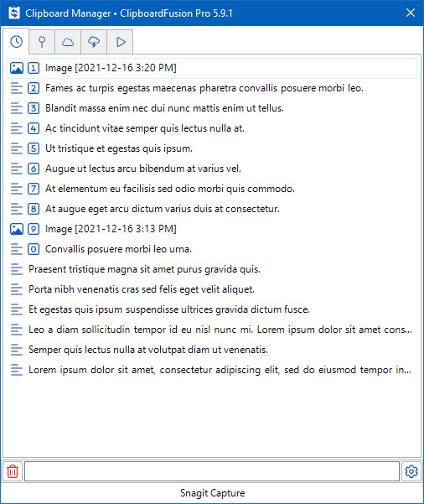Select 'Porta nibh venenatis cras sed' entry
424x504 pixels.
[212, 289]
